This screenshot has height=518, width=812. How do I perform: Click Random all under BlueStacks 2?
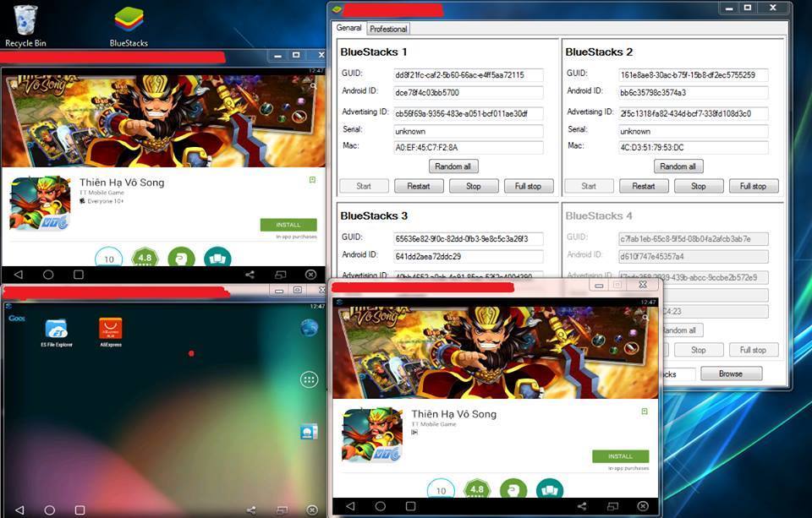click(x=678, y=166)
